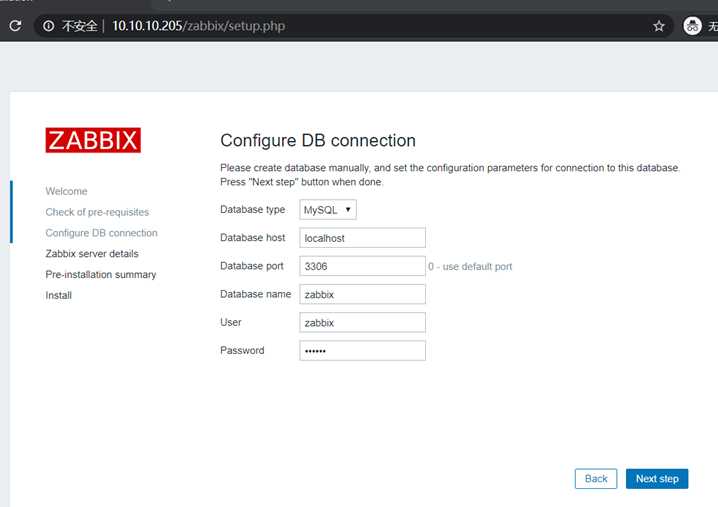This screenshot has height=507, width=718.
Task: Click the User label
Action: 231,322
